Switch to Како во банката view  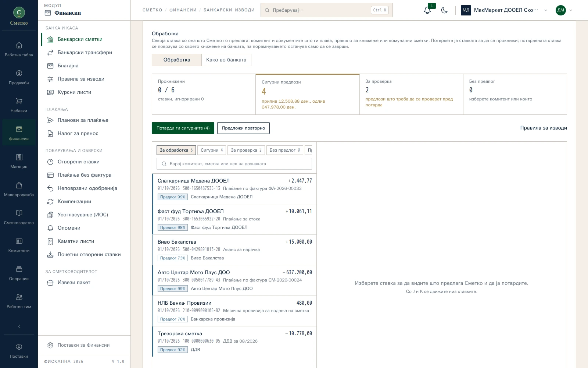tap(226, 60)
